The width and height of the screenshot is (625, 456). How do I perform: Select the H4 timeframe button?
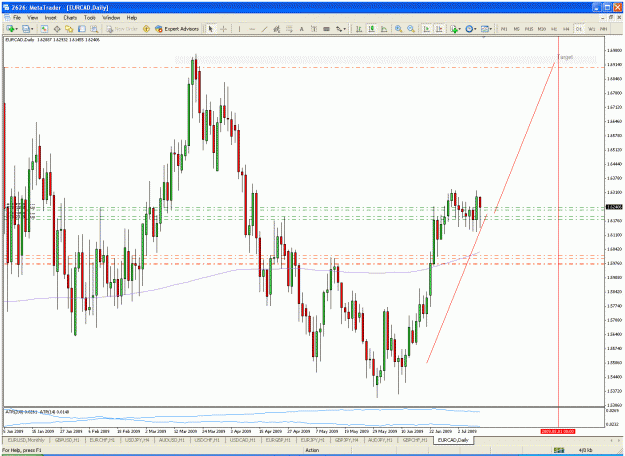pyautogui.click(x=566, y=29)
